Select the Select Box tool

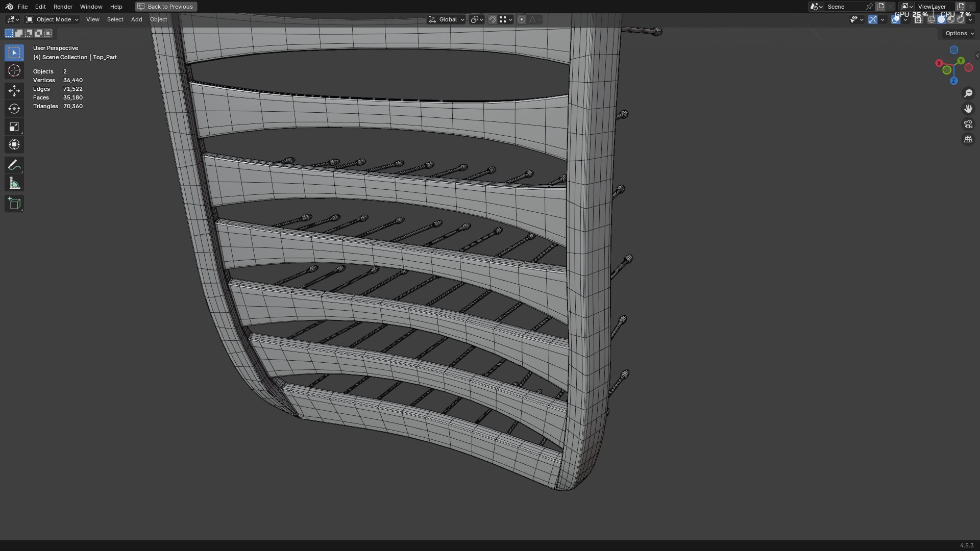pyautogui.click(x=14, y=53)
